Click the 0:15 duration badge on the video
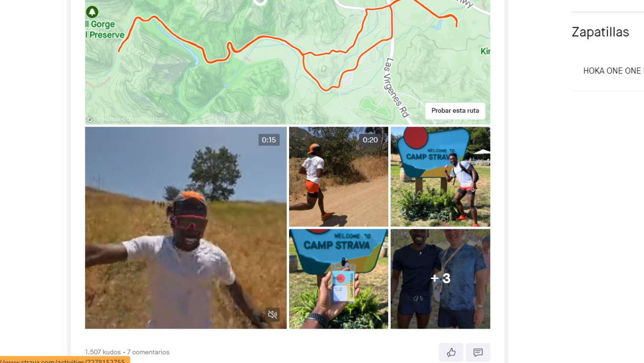The width and height of the screenshot is (644, 363). pyautogui.click(x=269, y=140)
